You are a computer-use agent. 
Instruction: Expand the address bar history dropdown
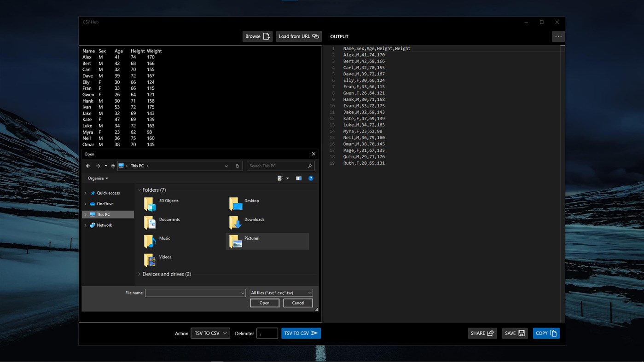[x=226, y=166]
